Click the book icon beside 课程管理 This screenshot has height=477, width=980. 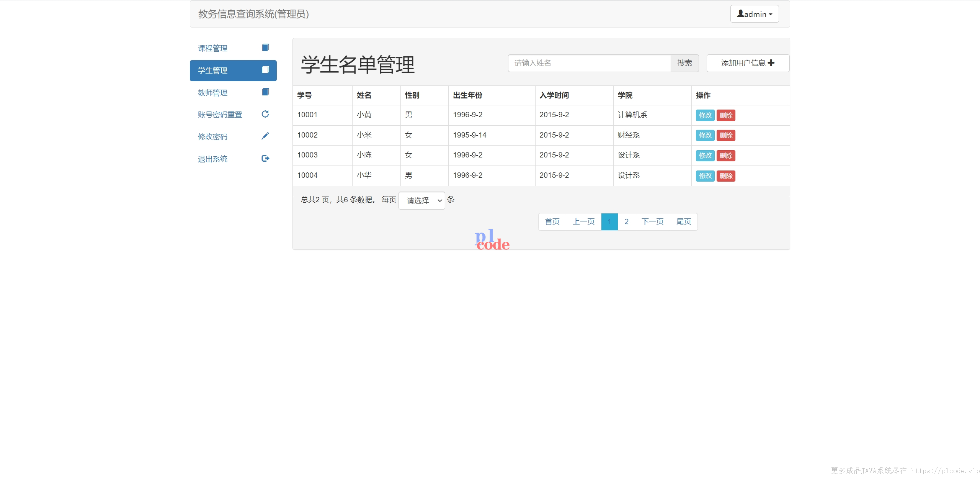click(265, 48)
